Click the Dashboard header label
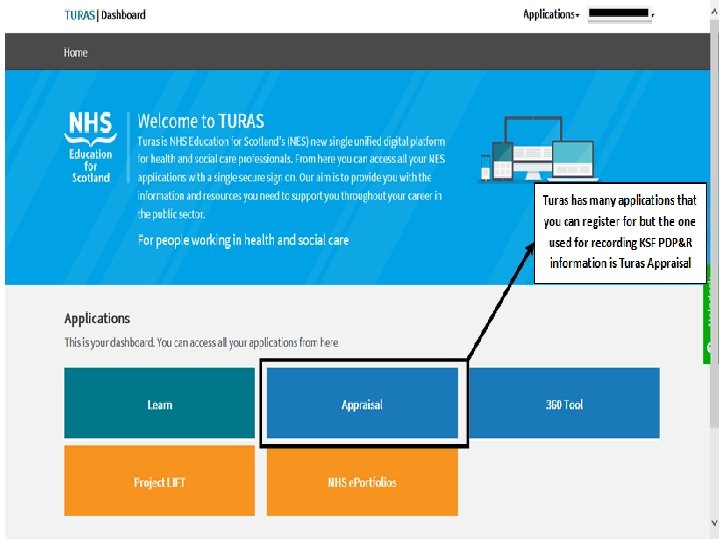The width and height of the screenshot is (720, 540). 123,15
